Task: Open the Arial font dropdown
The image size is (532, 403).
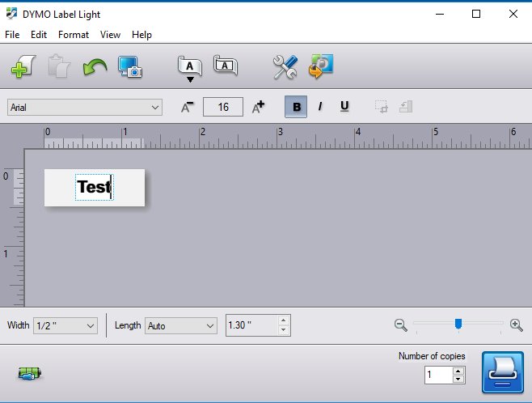Action: tap(85, 108)
